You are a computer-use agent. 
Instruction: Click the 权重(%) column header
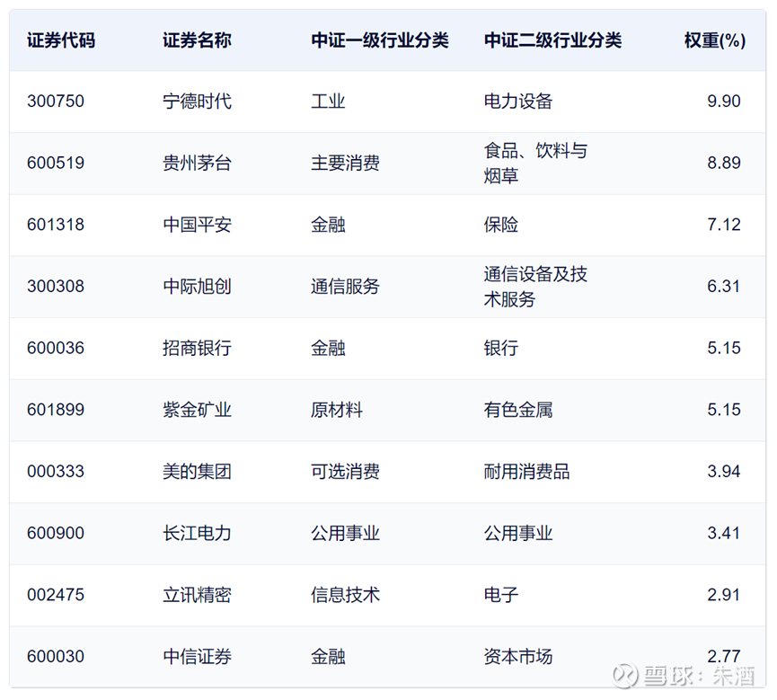[x=714, y=40]
